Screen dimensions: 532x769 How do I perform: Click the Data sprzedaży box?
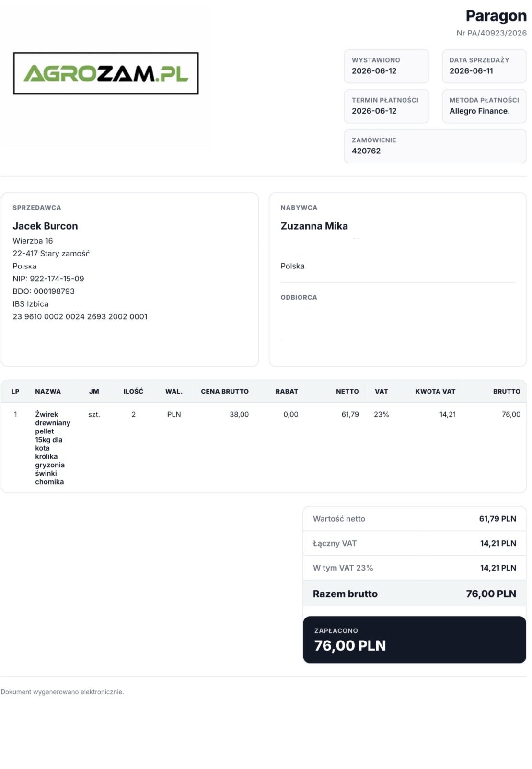pyautogui.click(x=484, y=66)
